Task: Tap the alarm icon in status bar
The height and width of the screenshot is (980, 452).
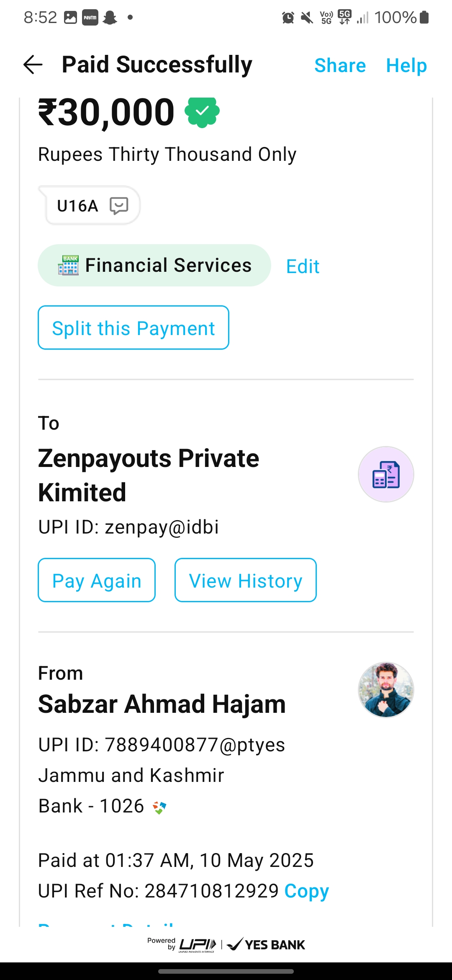Action: (x=288, y=18)
